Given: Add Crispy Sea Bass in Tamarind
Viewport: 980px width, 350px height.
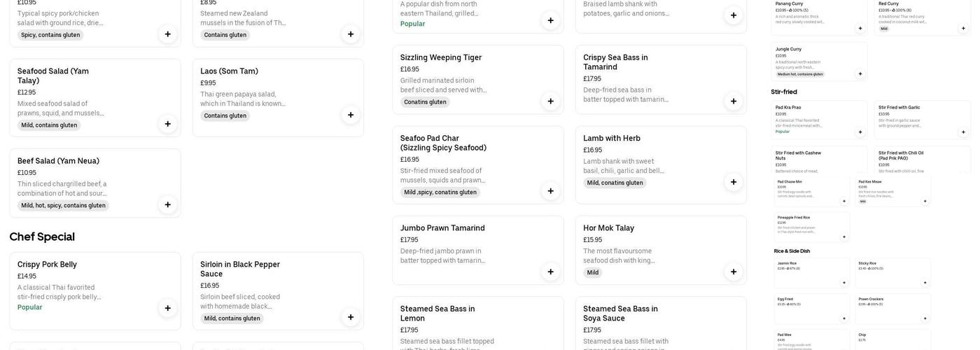Looking at the screenshot, I should (x=734, y=101).
